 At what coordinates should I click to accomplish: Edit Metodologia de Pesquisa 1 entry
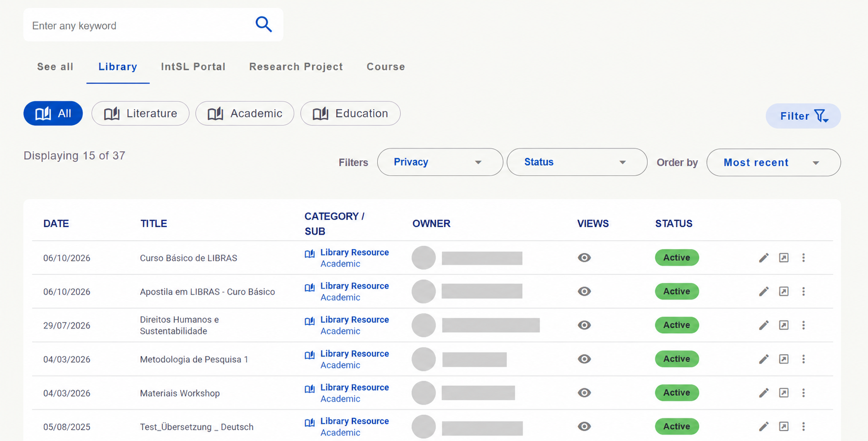764,359
